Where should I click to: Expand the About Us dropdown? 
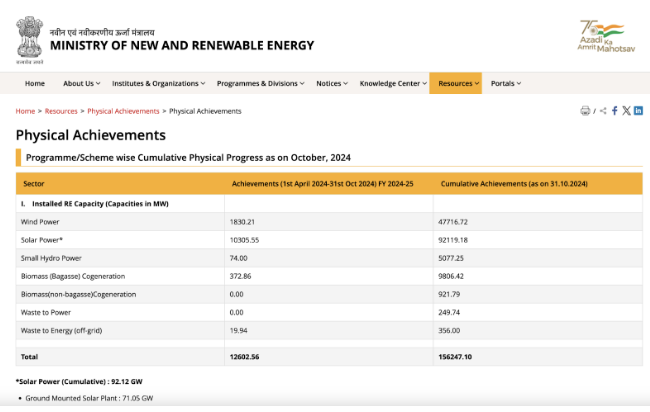82,83
